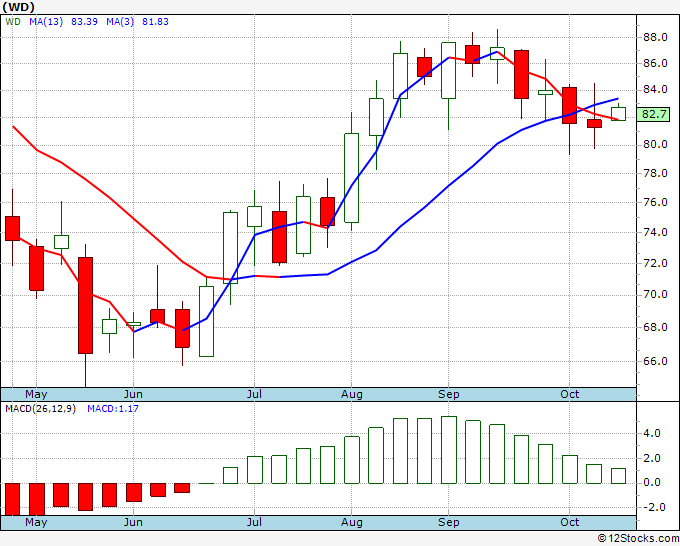Click the Jul label on MACD panel axis

click(254, 522)
